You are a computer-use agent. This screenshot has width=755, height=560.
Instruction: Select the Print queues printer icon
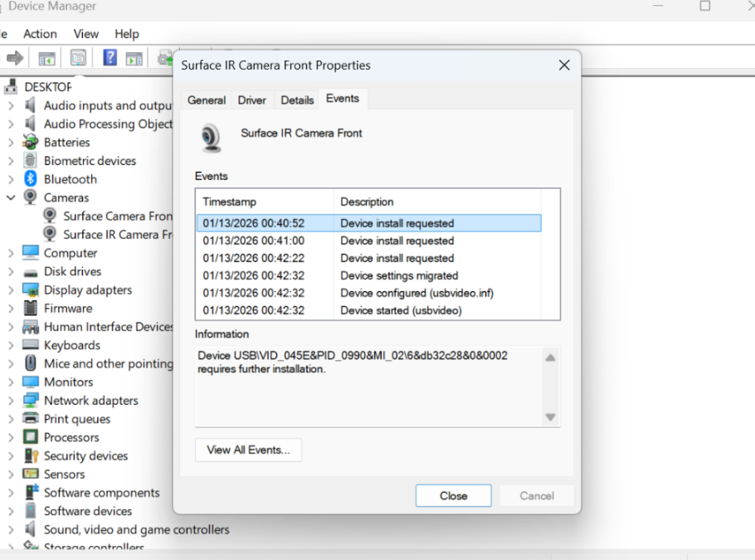click(31, 418)
